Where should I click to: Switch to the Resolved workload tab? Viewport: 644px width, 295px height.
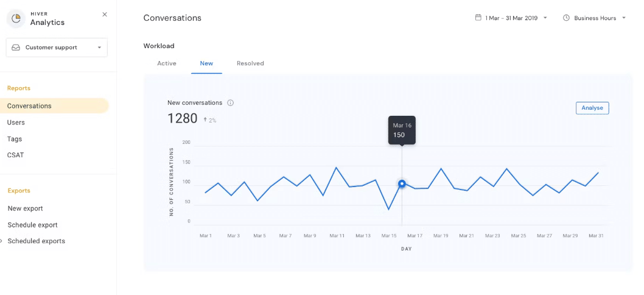[x=250, y=63]
